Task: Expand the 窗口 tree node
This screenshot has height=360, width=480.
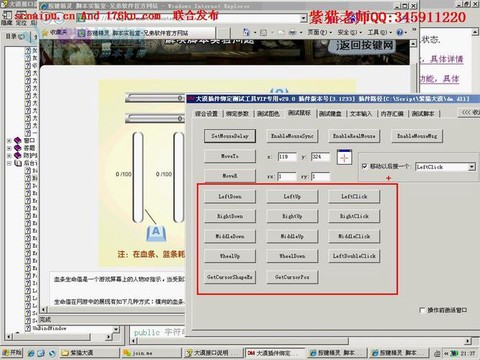Action: click(9, 141)
